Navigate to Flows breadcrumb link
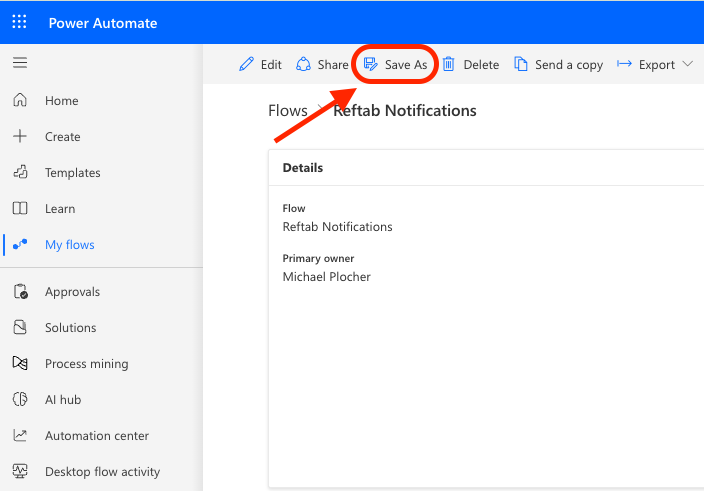Screen dimensions: 704x491 pyautogui.click(x=288, y=110)
